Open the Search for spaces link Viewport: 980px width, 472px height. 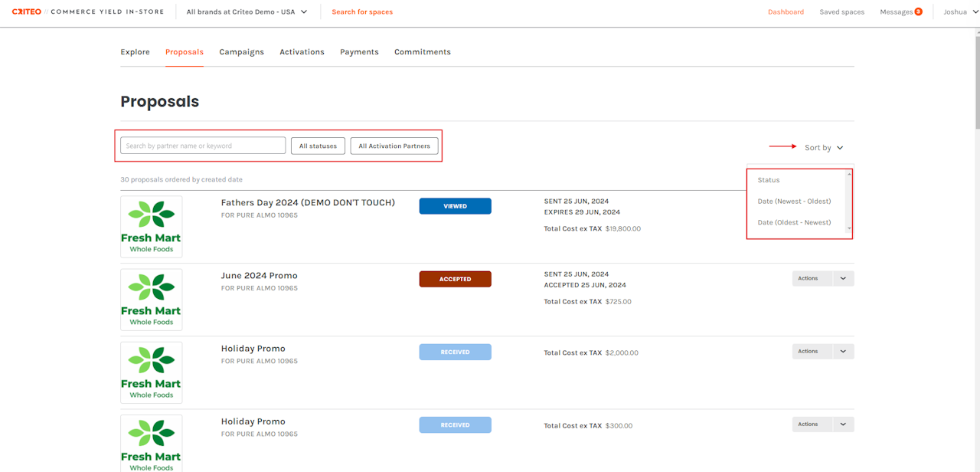[362, 12]
